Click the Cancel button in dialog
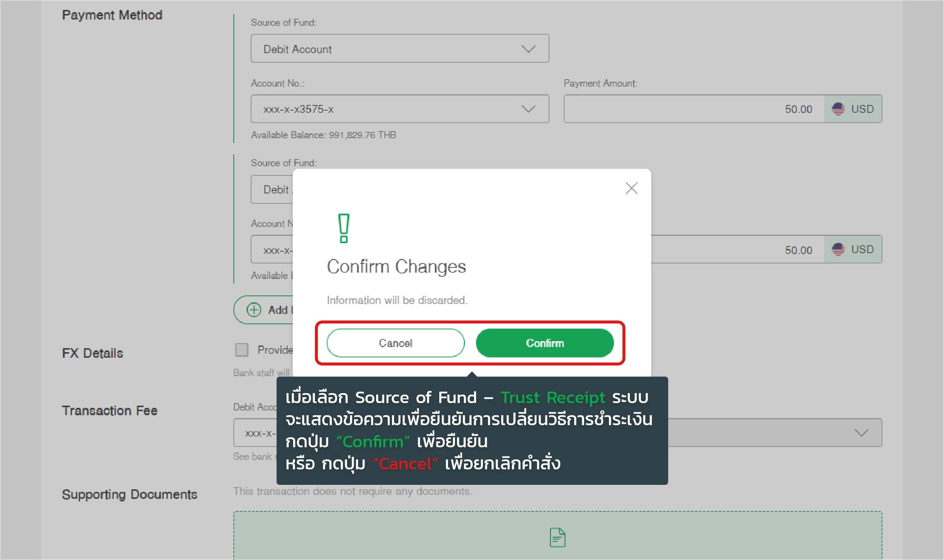This screenshot has height=560, width=944. click(395, 343)
